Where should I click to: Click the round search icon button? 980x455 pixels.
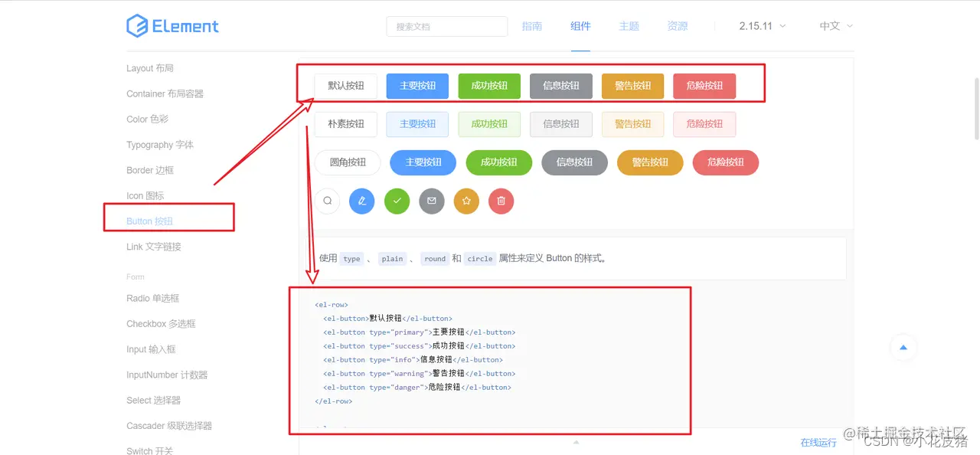point(327,201)
